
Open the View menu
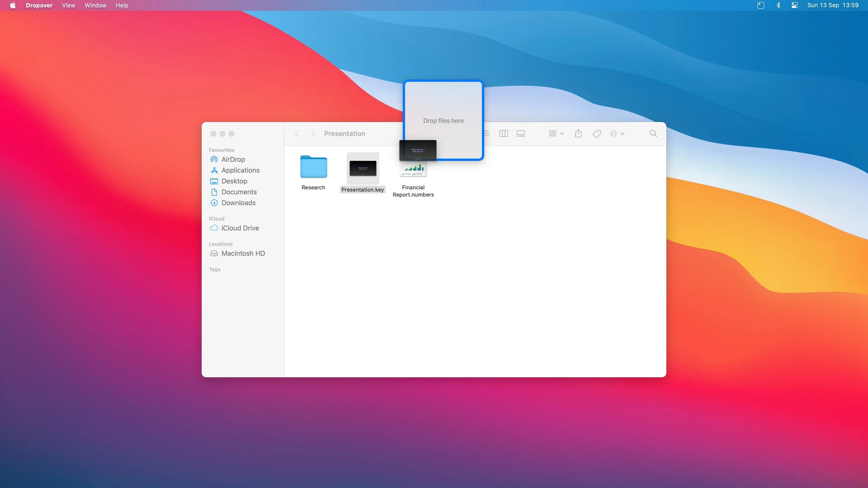68,5
